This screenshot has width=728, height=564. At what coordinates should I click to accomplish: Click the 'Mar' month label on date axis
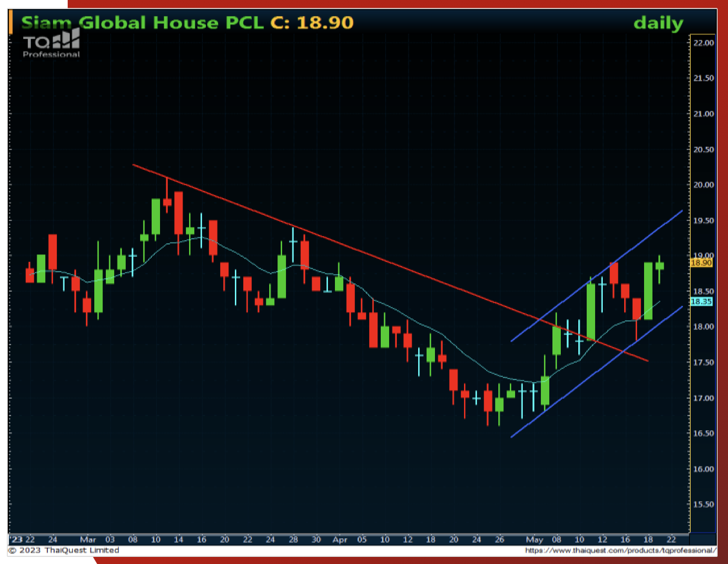click(x=88, y=539)
